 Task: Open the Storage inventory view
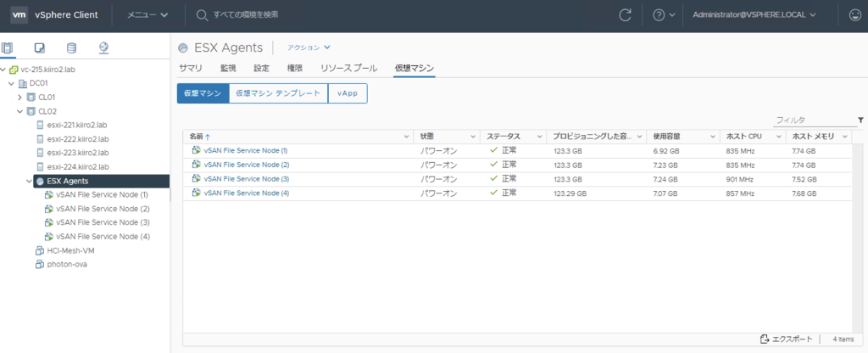(x=71, y=48)
